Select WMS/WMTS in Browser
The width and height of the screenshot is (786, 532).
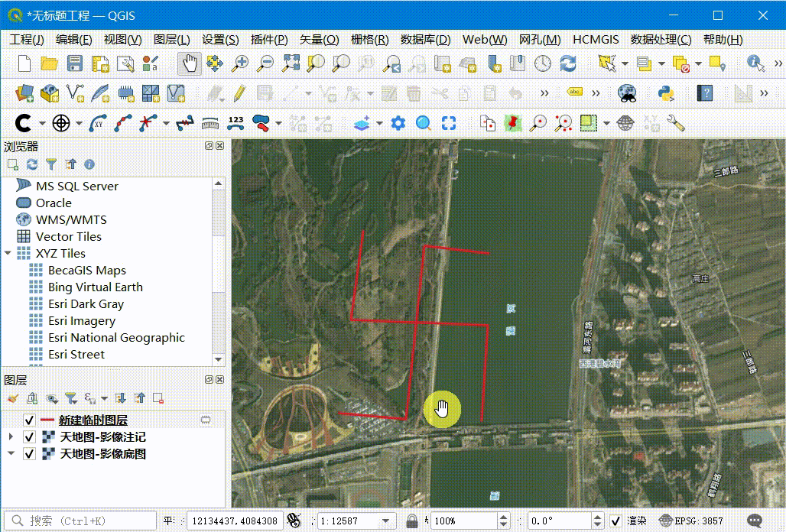(x=71, y=219)
